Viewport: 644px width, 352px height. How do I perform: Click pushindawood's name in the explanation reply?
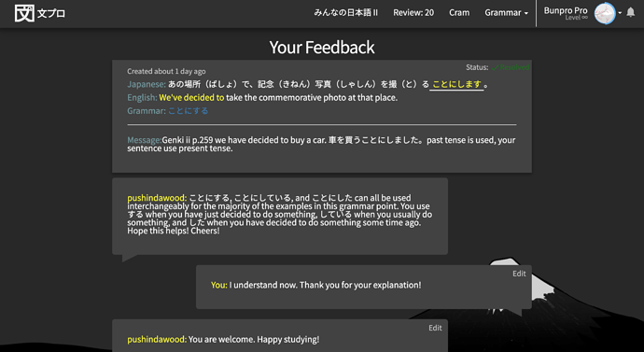157,198
